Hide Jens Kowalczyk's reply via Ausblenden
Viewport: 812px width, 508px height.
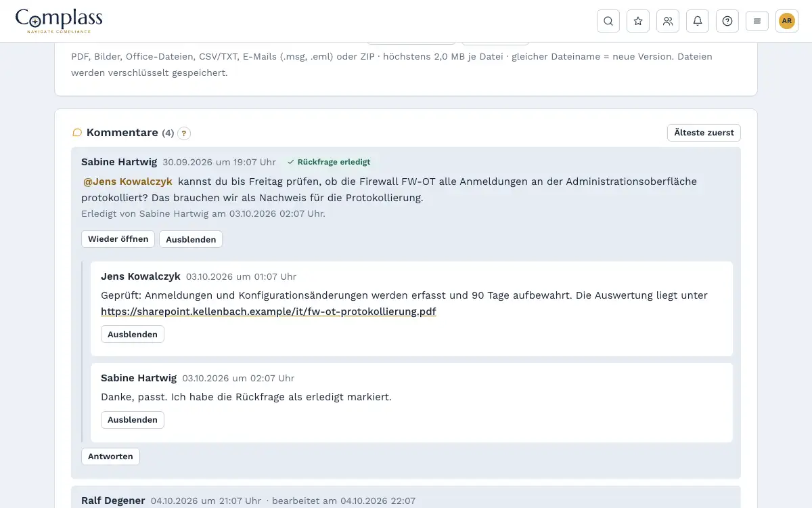(133, 334)
